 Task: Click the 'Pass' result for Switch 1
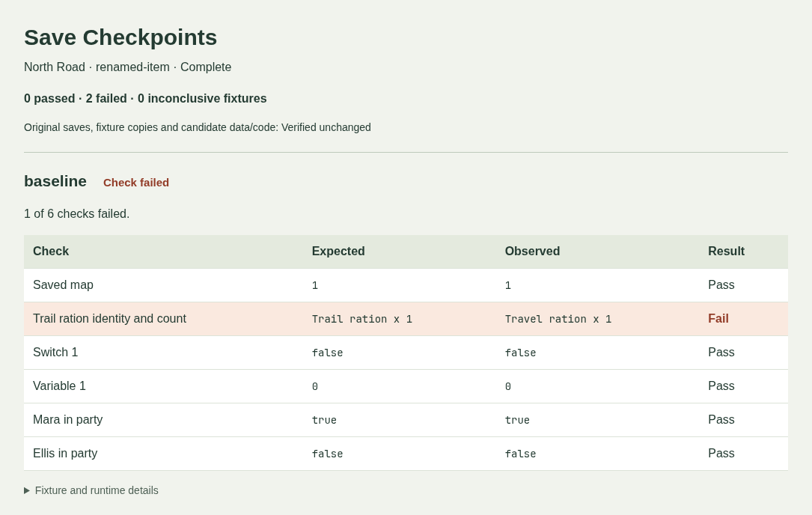pyautogui.click(x=721, y=353)
